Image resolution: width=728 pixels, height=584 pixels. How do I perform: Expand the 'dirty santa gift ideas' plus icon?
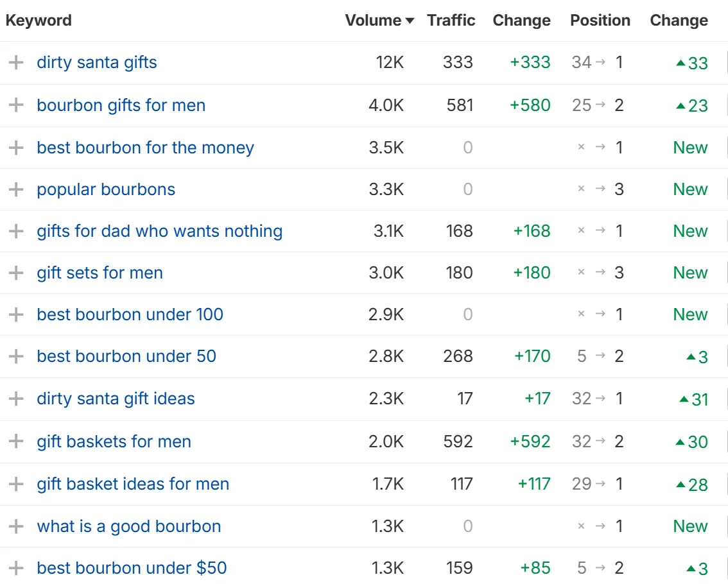(x=16, y=399)
